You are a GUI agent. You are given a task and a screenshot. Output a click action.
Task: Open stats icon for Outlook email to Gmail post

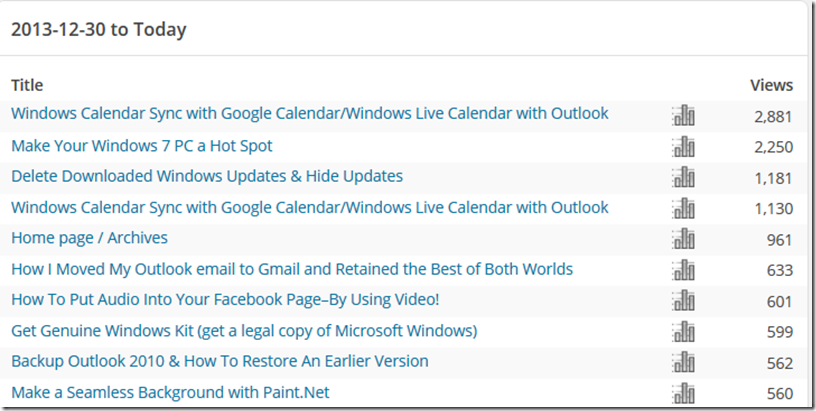click(684, 270)
